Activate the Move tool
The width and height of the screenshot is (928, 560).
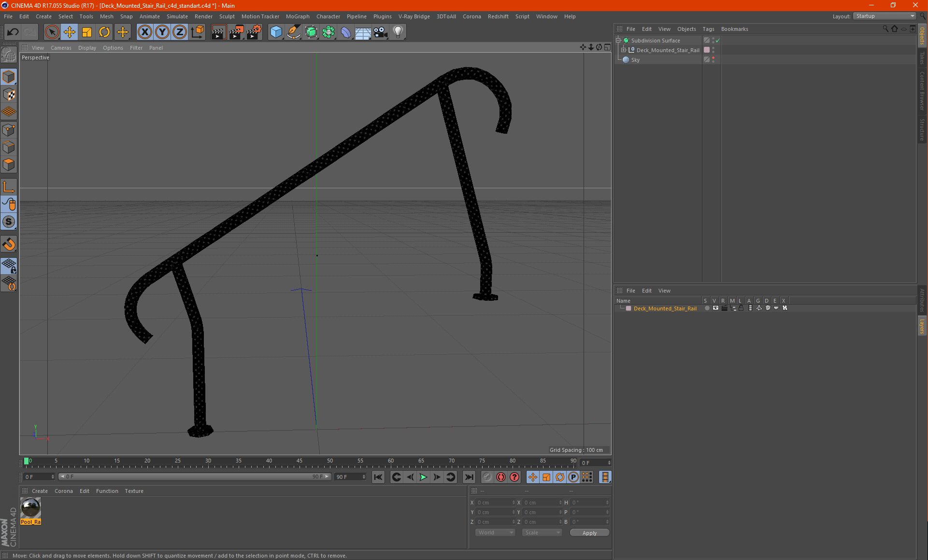click(x=69, y=32)
